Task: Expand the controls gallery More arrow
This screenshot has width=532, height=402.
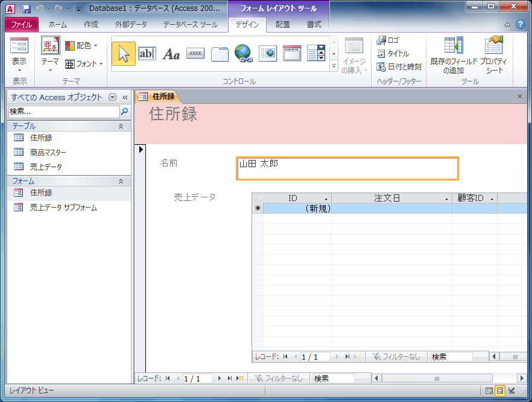Action: coord(334,66)
